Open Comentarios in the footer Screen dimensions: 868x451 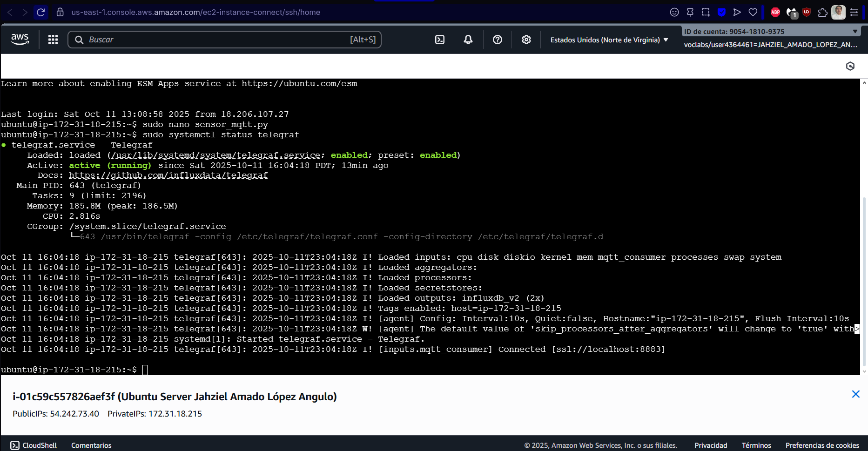coord(91,445)
